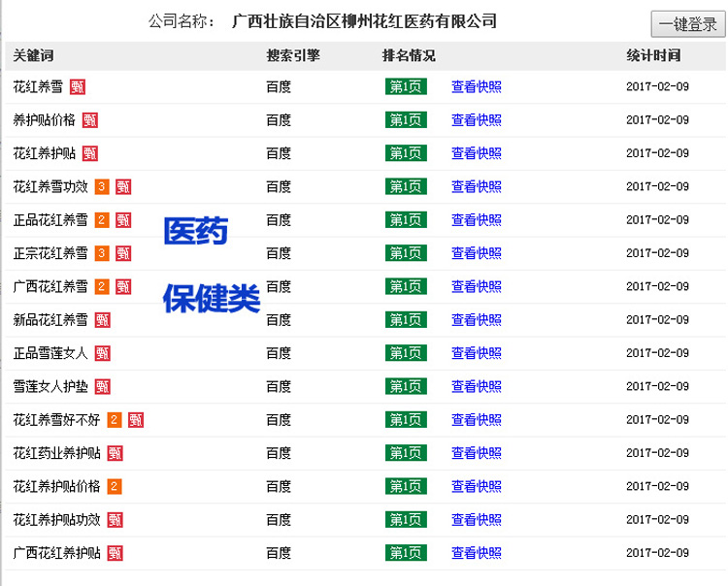Image resolution: width=728 pixels, height=586 pixels.
Task: Open 查看快照 for 正品花红养雪
Action: point(477,220)
